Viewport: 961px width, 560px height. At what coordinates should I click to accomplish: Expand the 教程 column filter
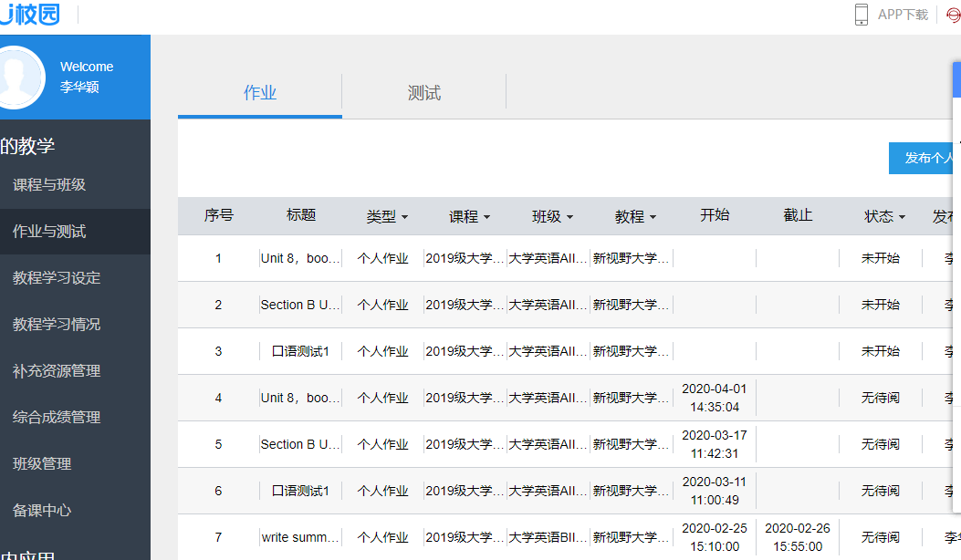635,217
